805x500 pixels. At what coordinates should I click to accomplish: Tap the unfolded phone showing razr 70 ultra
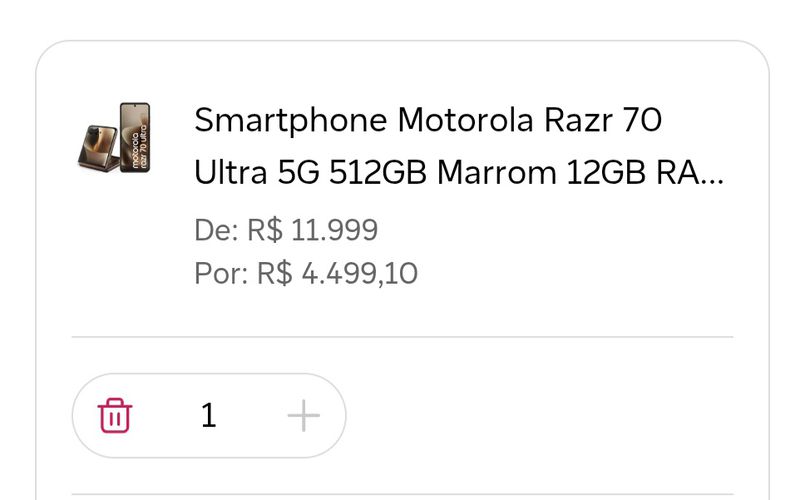point(135,137)
